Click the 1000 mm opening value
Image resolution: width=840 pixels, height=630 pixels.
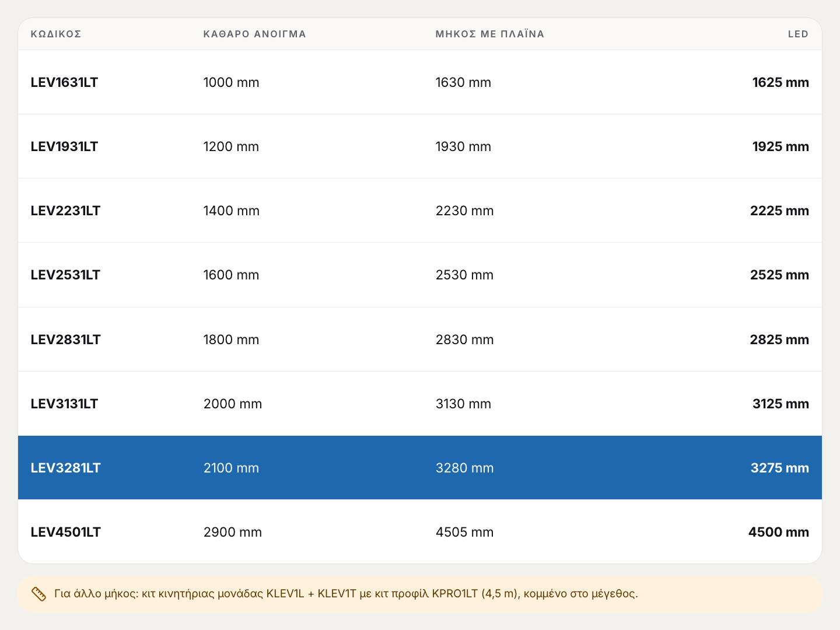[x=232, y=82]
